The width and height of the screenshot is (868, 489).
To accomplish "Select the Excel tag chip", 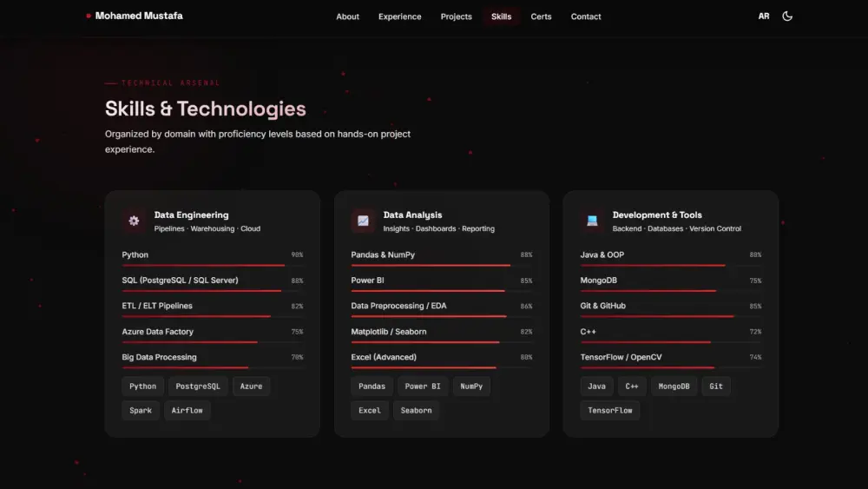I will (x=369, y=410).
